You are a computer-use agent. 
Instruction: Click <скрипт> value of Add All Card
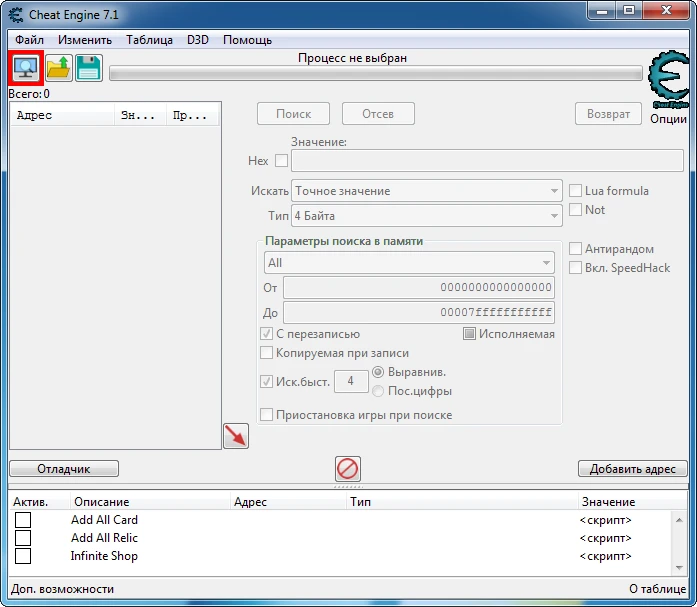coord(605,520)
